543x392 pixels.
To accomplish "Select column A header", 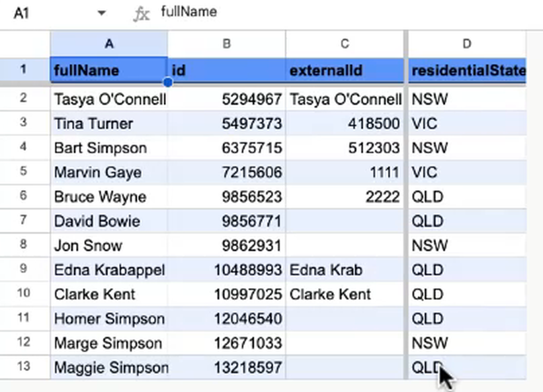I will point(109,44).
